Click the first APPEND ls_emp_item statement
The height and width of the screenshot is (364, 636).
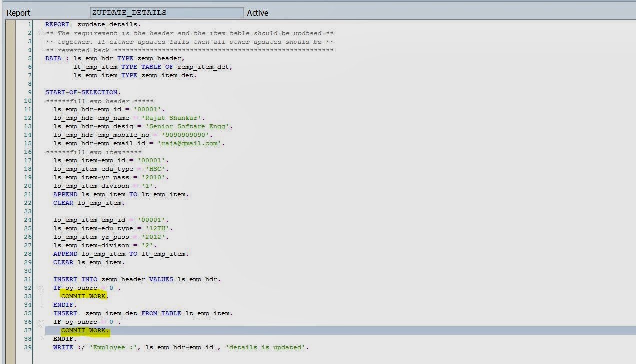[x=121, y=194]
